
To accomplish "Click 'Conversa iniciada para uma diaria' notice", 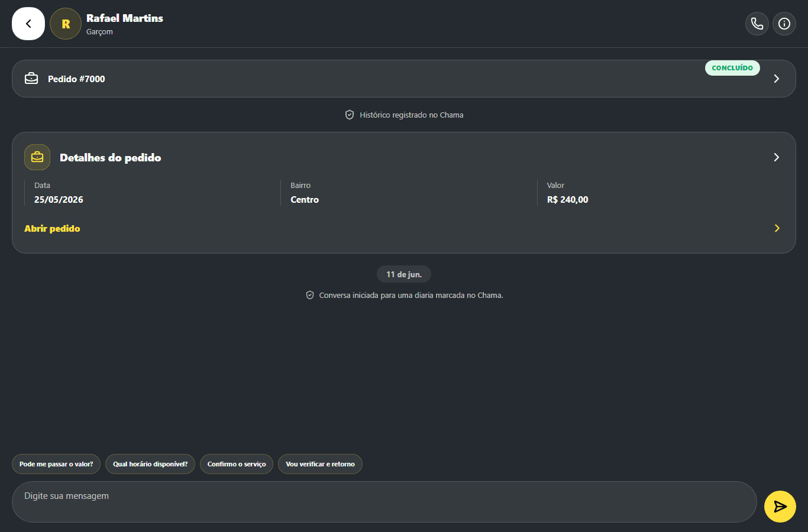I will click(411, 295).
